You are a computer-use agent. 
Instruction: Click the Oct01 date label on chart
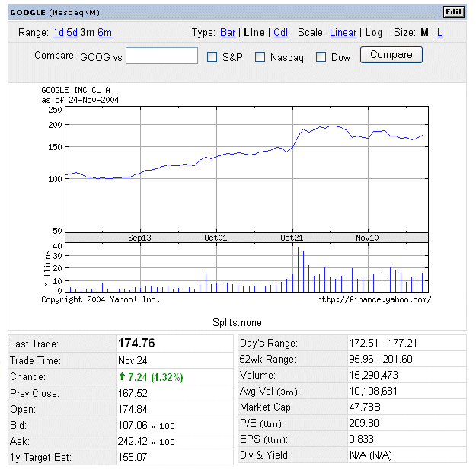(x=216, y=238)
